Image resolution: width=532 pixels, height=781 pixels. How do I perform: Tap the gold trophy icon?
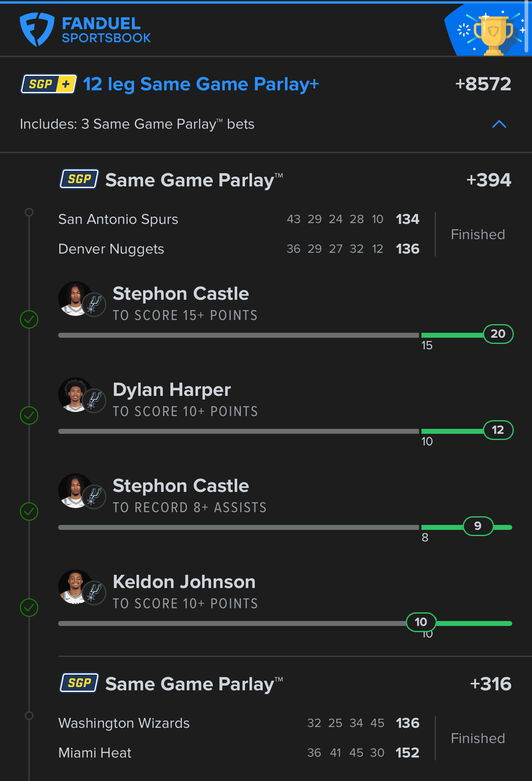click(x=493, y=33)
